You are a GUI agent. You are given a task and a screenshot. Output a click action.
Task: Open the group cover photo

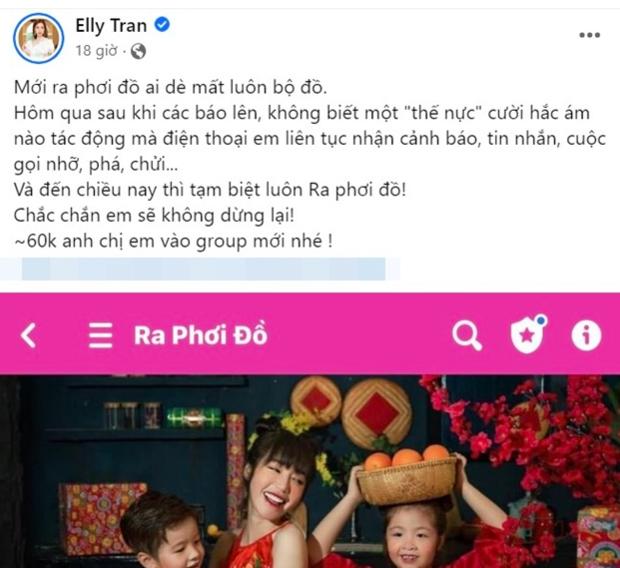pos(310,471)
